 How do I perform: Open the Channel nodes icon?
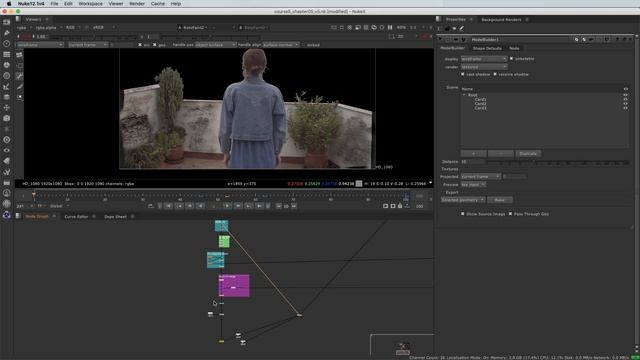click(7, 54)
